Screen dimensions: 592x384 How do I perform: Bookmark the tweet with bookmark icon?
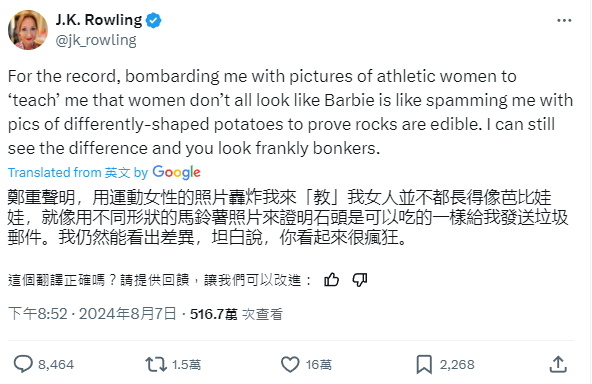(x=424, y=364)
